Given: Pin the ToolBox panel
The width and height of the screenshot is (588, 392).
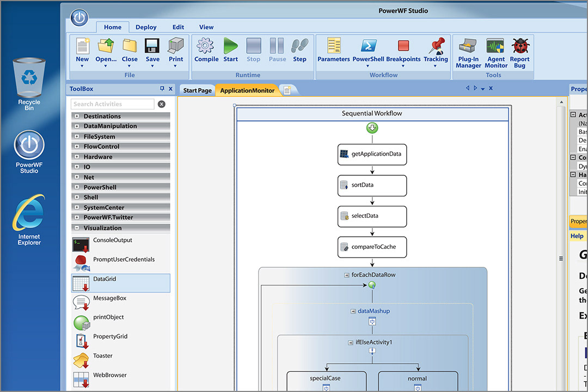Looking at the screenshot, I should coord(162,89).
